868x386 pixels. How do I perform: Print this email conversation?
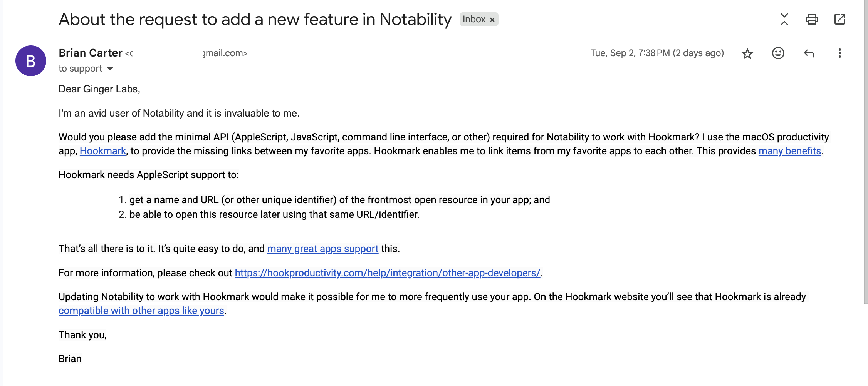pos(812,19)
